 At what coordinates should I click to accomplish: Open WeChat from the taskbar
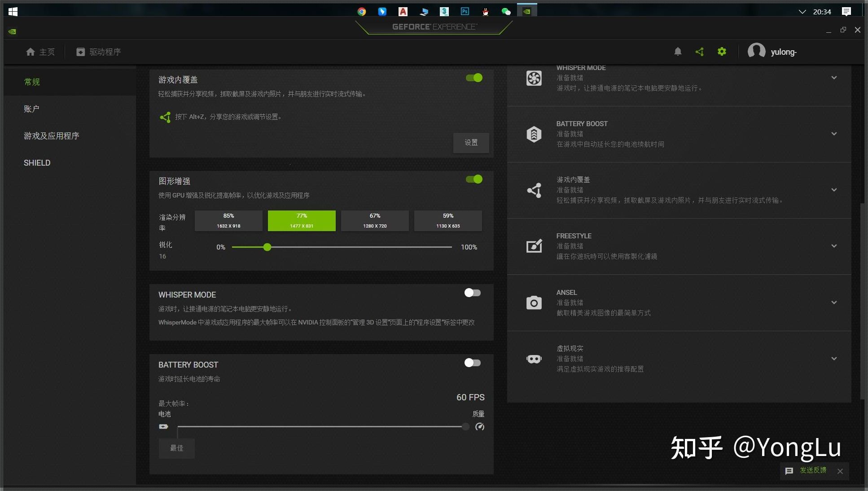tap(506, 12)
